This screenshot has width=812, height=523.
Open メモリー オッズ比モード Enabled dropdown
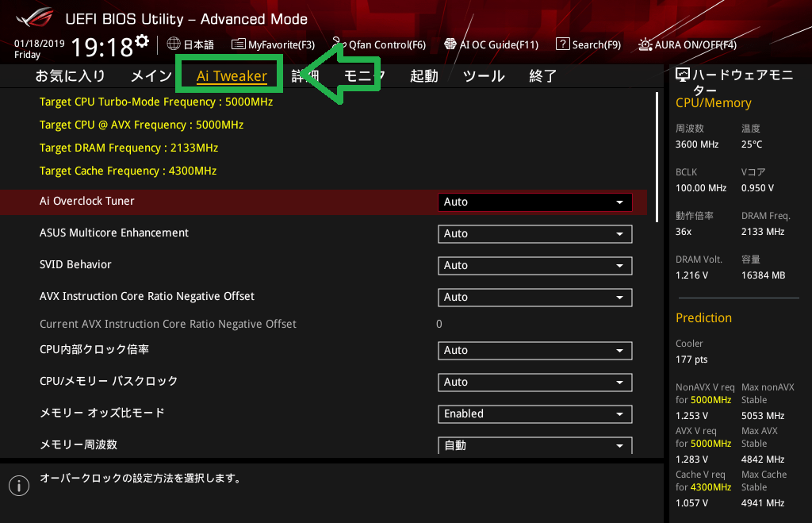click(535, 413)
